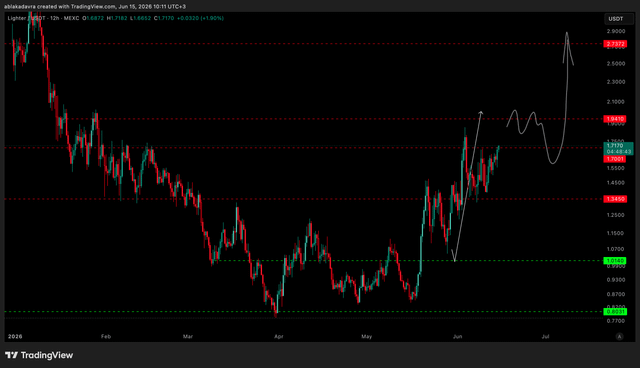Click the 'created with TradingView.com' header text
The image size is (640, 368).
(76, 7)
